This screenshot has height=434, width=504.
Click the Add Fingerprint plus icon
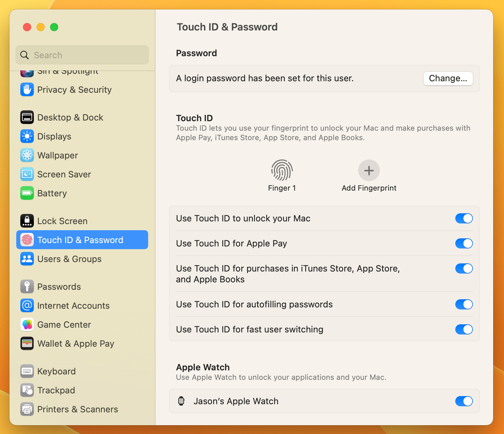point(369,170)
